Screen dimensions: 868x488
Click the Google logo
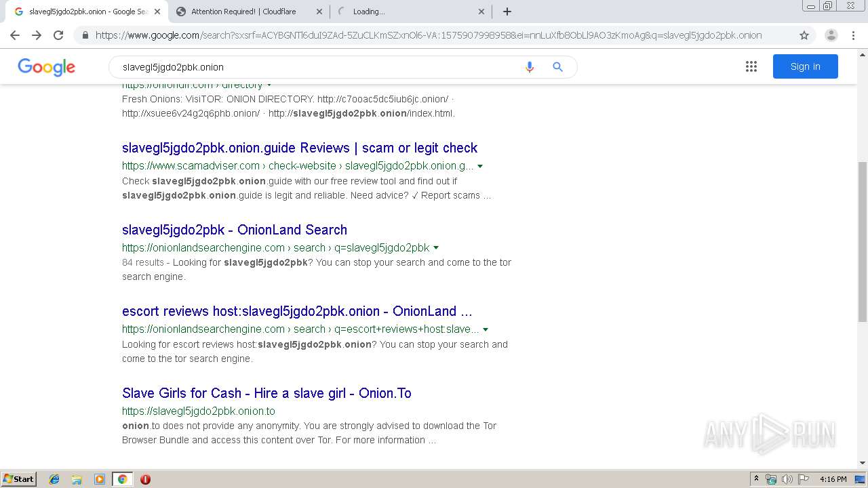[x=46, y=67]
